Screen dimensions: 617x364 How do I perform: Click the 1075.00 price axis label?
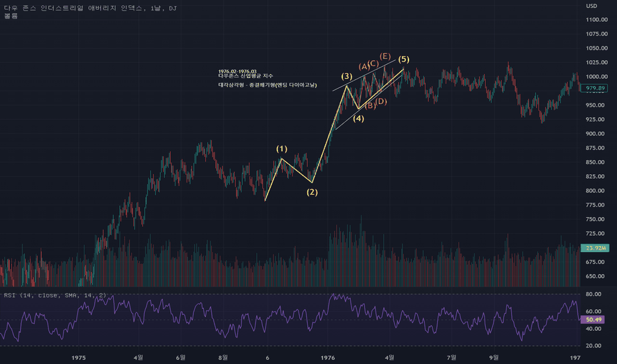[596, 34]
